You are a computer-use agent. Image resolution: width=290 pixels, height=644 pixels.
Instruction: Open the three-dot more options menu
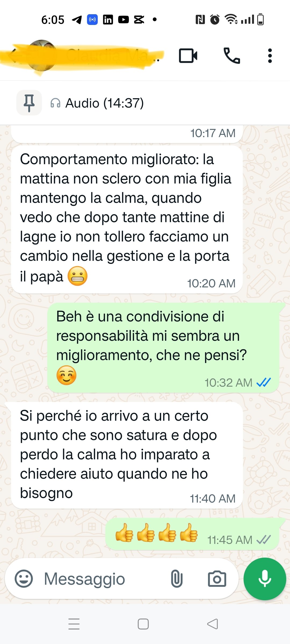tap(270, 56)
